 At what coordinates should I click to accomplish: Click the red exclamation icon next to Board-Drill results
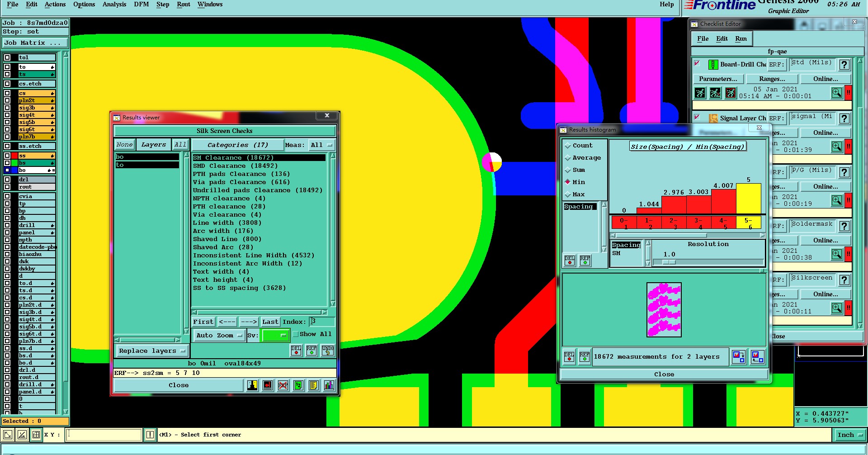tap(849, 93)
